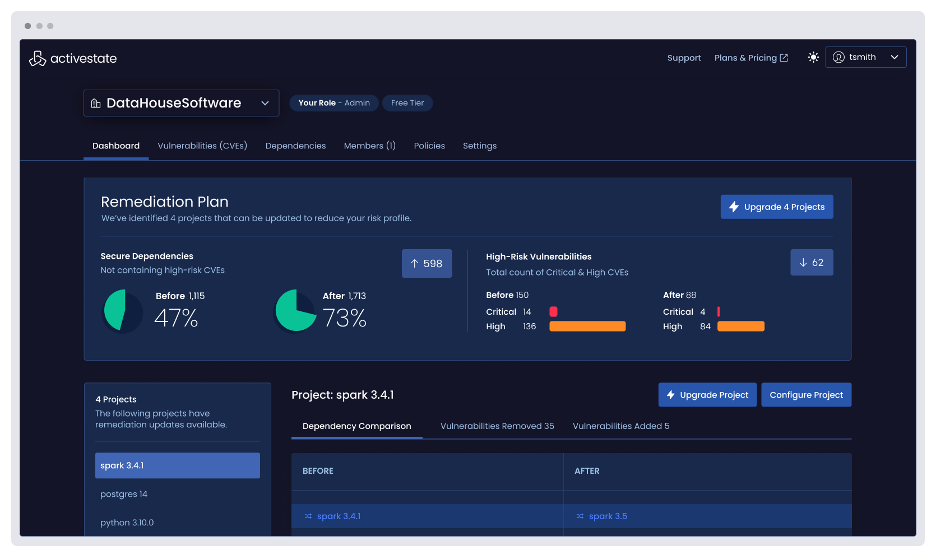This screenshot has height=560, width=936.
Task: Switch to the Vulnerabilities (CVEs) tab
Action: click(x=202, y=146)
